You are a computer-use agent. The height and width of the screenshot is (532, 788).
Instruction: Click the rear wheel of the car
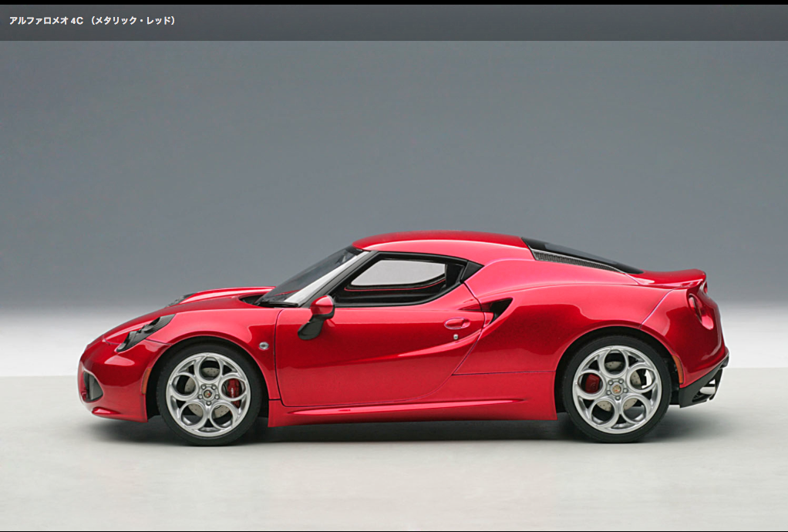(616, 389)
